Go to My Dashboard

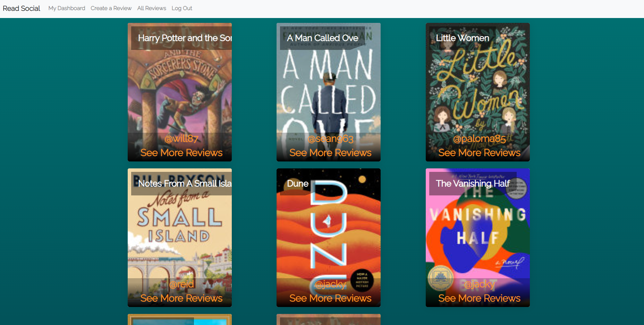pyautogui.click(x=67, y=8)
